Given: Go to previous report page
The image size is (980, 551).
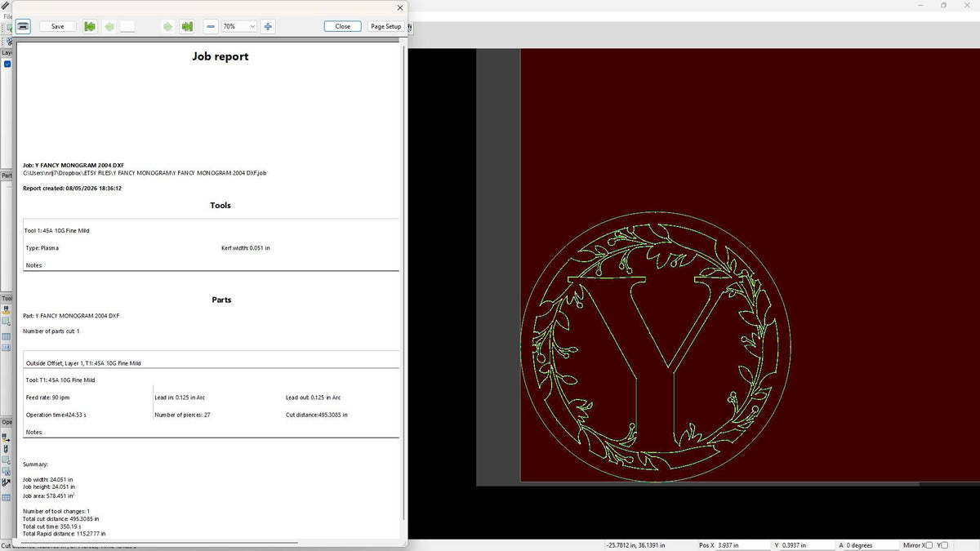Looking at the screenshot, I should [x=109, y=26].
